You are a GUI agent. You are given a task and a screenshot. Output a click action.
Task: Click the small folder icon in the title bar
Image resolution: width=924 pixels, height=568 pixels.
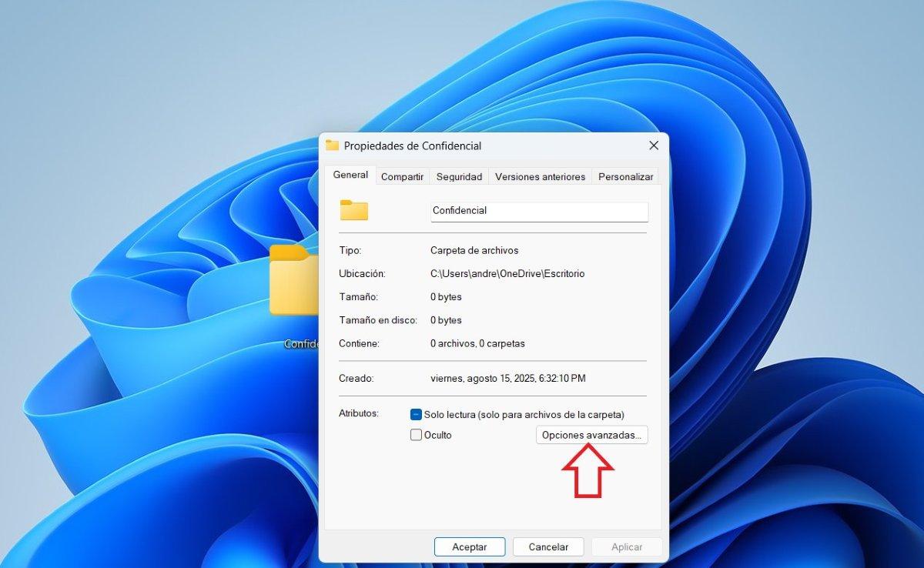333,145
